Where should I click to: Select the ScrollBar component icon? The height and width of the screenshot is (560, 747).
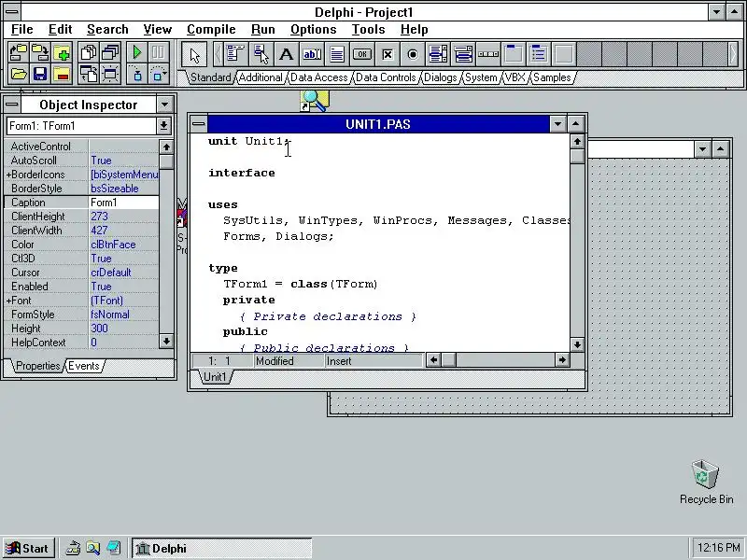[488, 54]
